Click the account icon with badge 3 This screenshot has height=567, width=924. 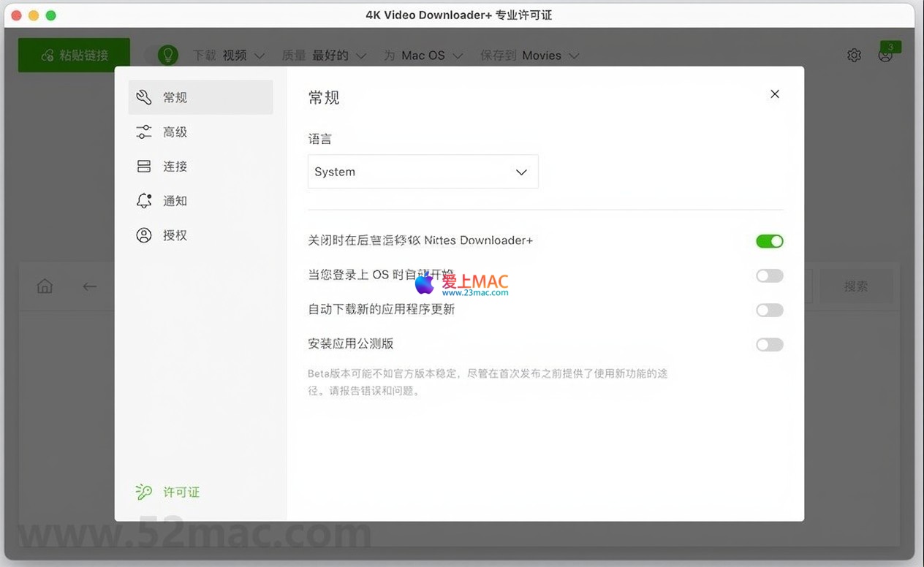(x=885, y=55)
